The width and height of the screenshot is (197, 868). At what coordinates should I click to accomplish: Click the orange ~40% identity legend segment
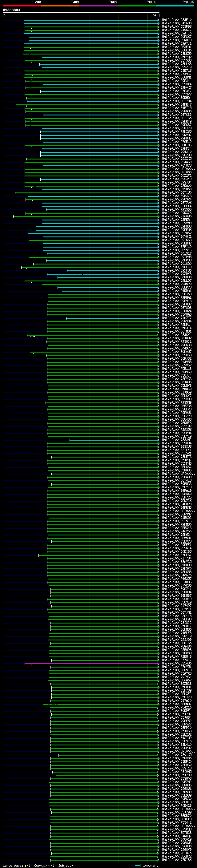(60, 6)
